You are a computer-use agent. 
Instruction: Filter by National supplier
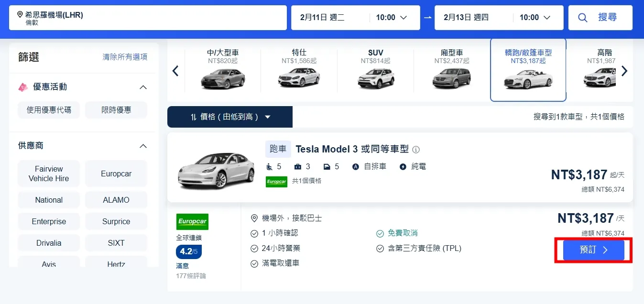coord(49,200)
